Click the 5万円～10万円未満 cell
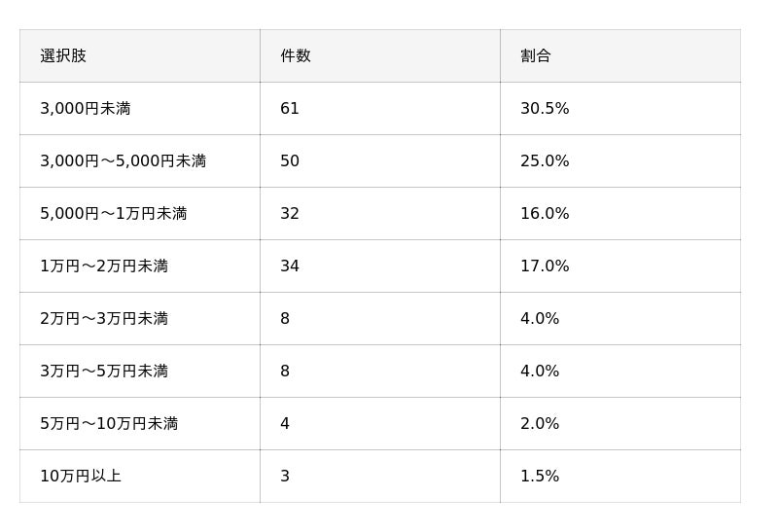 pyautogui.click(x=139, y=424)
